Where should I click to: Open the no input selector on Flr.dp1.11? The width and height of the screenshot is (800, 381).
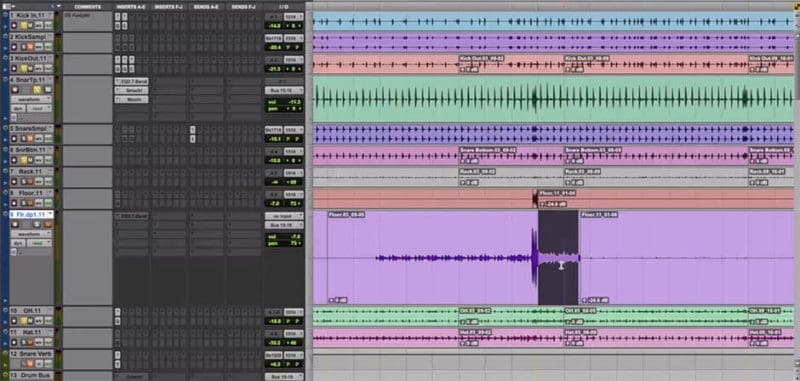(284, 216)
